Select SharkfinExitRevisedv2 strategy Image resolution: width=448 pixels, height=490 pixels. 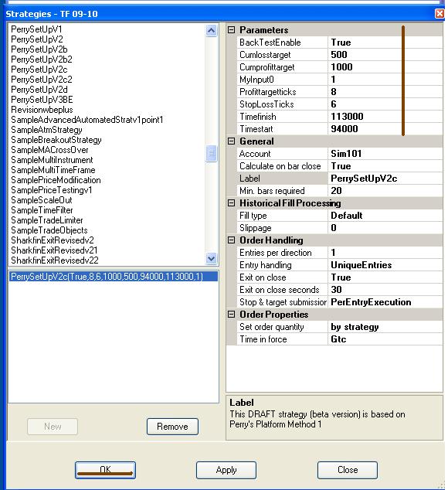53,240
